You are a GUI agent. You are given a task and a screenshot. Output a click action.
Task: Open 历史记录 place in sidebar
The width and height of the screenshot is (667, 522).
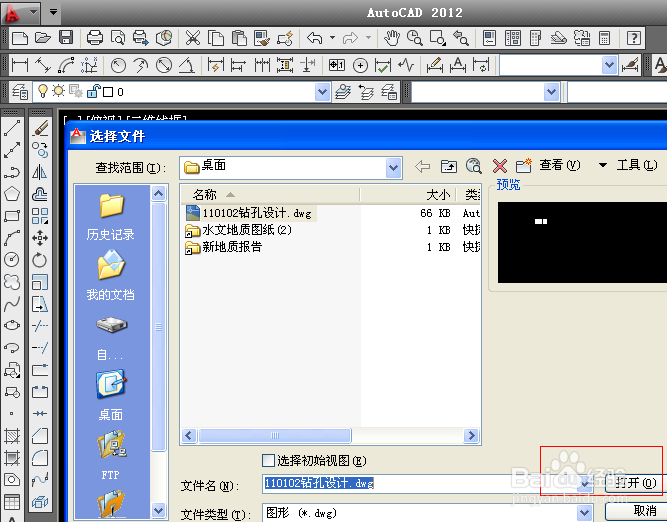[x=111, y=217]
